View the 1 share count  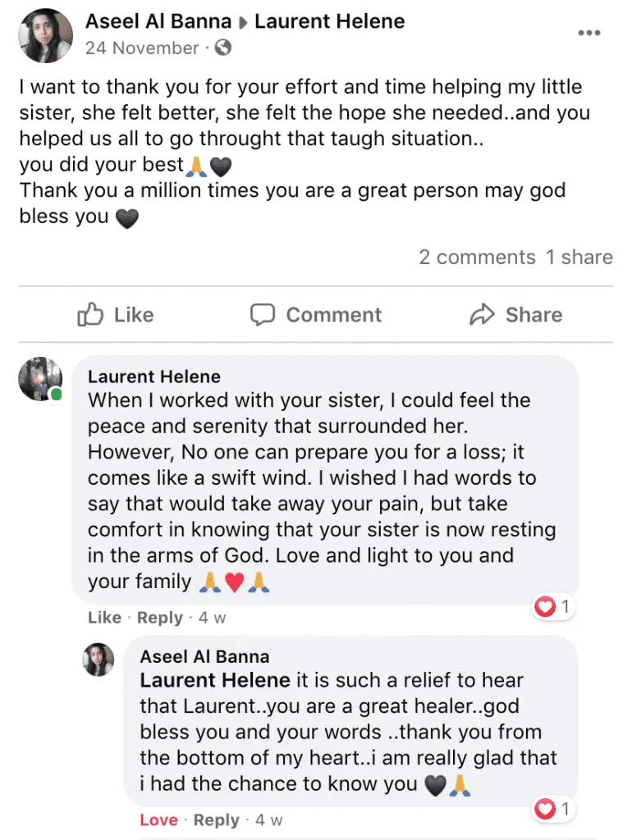tap(579, 257)
